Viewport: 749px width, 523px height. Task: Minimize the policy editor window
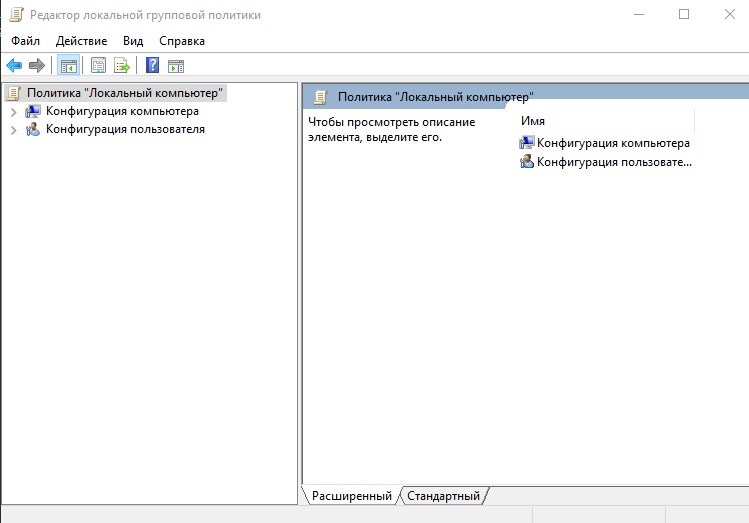coord(639,14)
